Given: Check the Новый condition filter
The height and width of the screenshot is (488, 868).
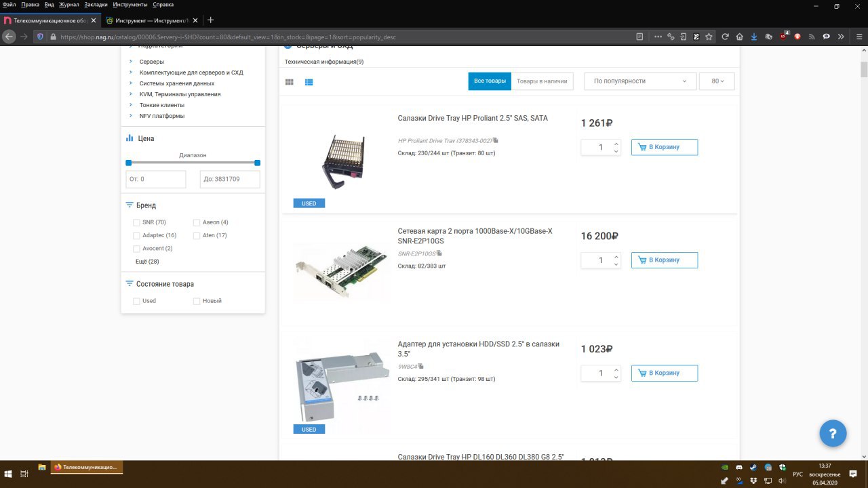Looking at the screenshot, I should click(197, 301).
